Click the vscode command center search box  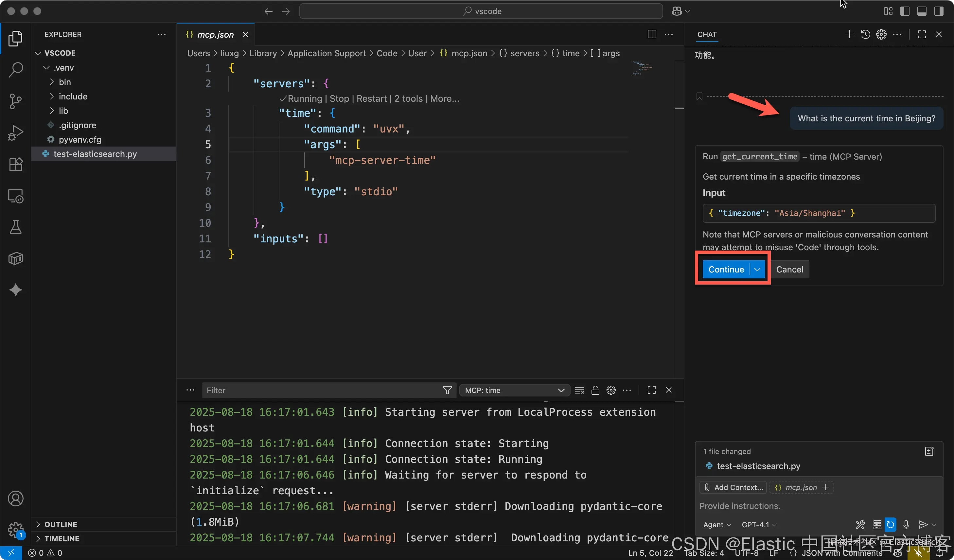pos(481,11)
